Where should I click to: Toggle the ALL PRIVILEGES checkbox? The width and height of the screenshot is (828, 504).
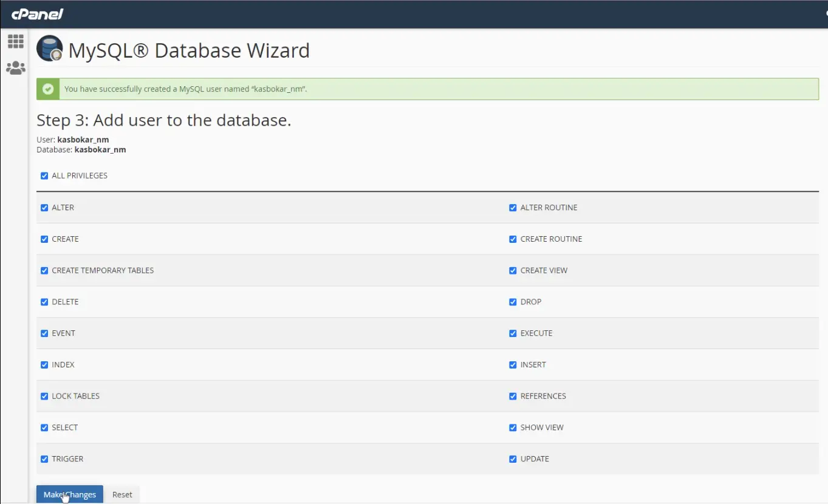[44, 175]
